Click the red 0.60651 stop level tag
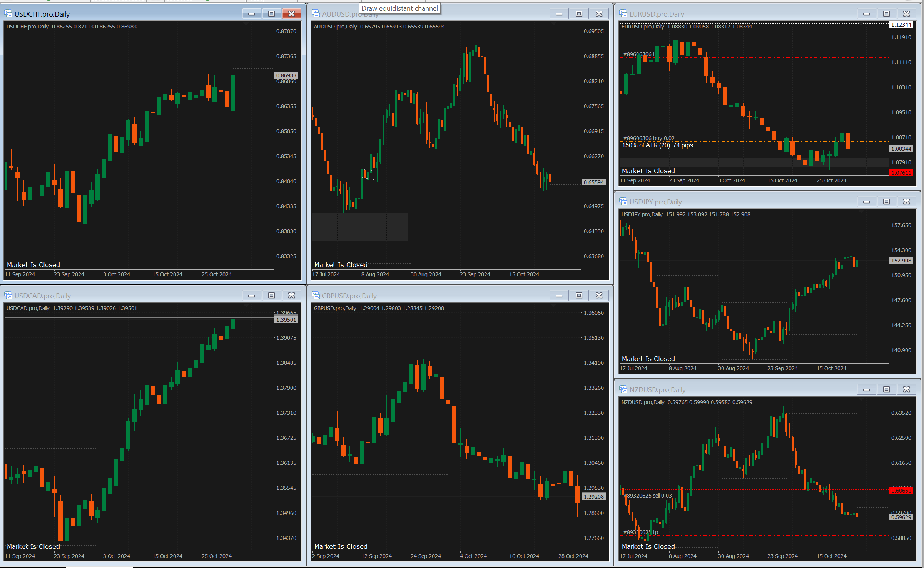The image size is (924, 568). pos(901,490)
